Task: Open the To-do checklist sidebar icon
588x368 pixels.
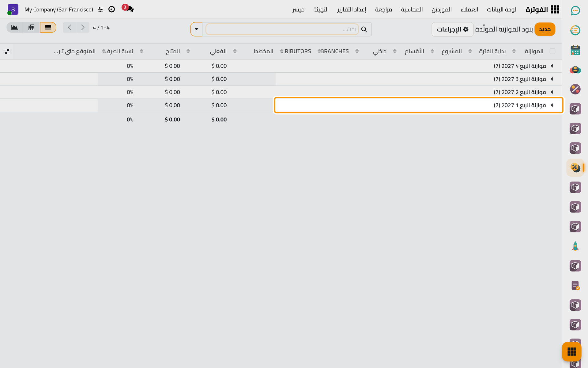Action: (575, 30)
